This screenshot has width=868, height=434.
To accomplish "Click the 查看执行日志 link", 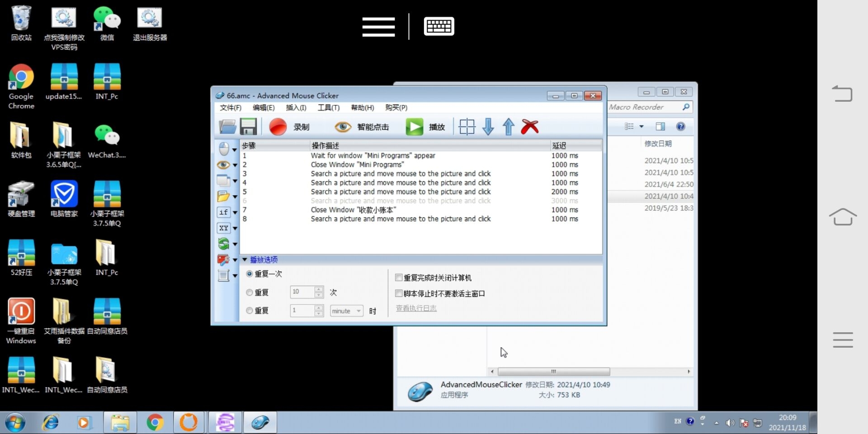I will [416, 308].
